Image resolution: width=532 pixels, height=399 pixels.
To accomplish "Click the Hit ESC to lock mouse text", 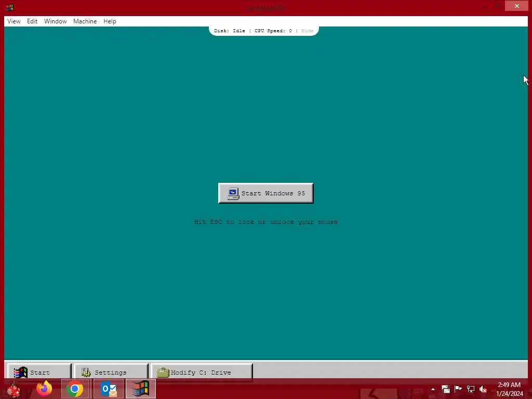I will (x=265, y=222).
